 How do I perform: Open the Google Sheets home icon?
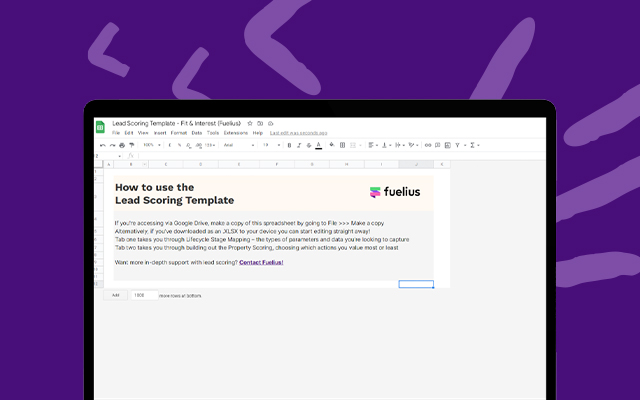click(101, 126)
